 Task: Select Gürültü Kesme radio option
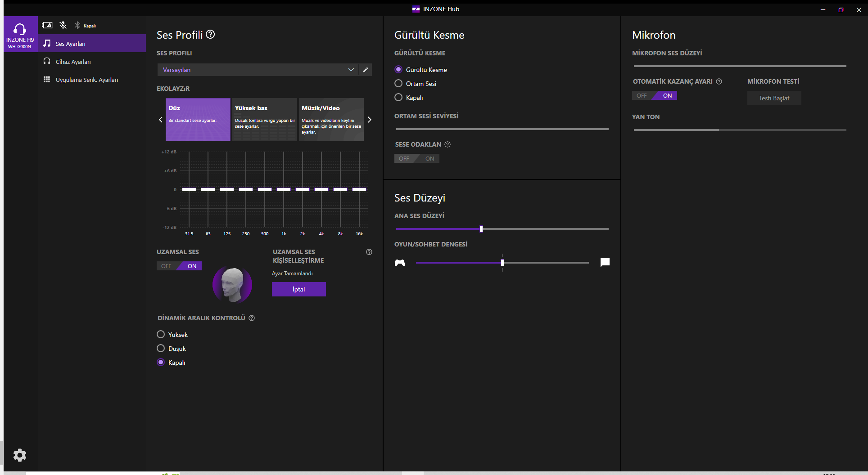(398, 70)
